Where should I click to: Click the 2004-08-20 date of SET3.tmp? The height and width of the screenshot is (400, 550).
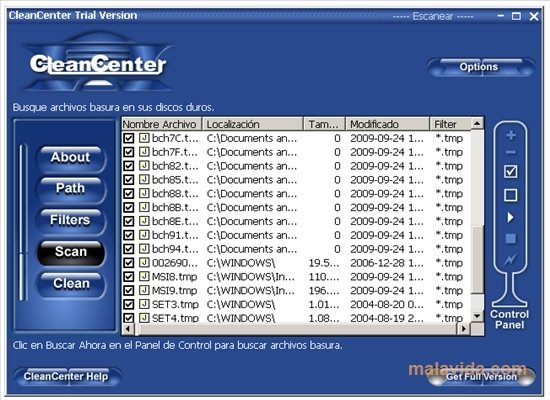(x=387, y=305)
